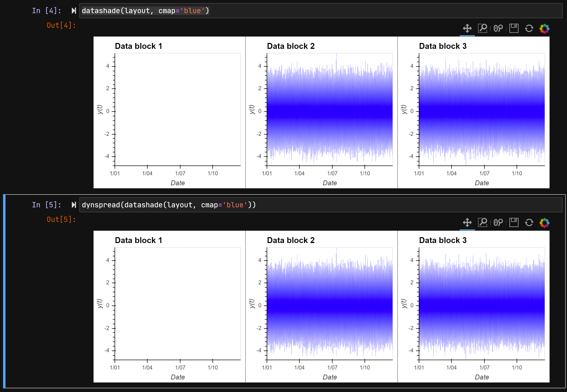Select the Box Zoom tool in Out[5] toolbar
Viewport: 567px width, 392px height.
coord(482,222)
